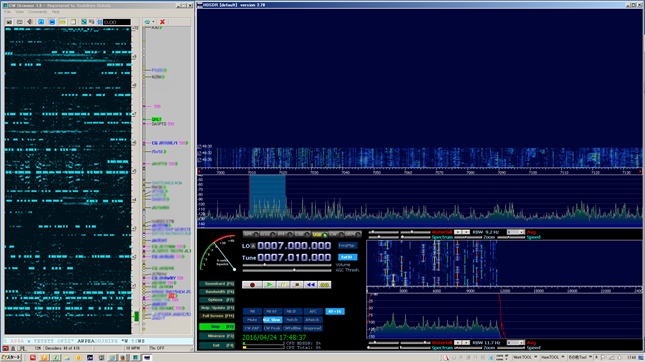This screenshot has width=645, height=362.
Task: Select FM demodulation mode
Action: point(285,234)
